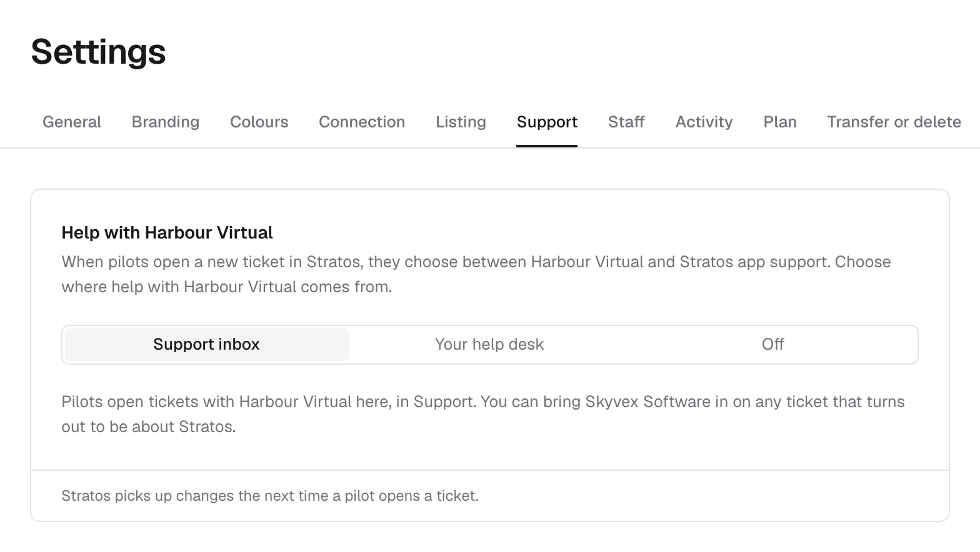The width and height of the screenshot is (980, 552).
Task: Click the Settings page heading
Action: (98, 51)
